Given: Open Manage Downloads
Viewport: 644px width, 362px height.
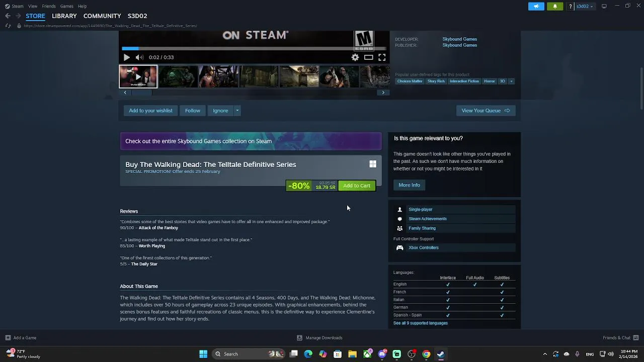Looking at the screenshot, I should tap(319, 338).
